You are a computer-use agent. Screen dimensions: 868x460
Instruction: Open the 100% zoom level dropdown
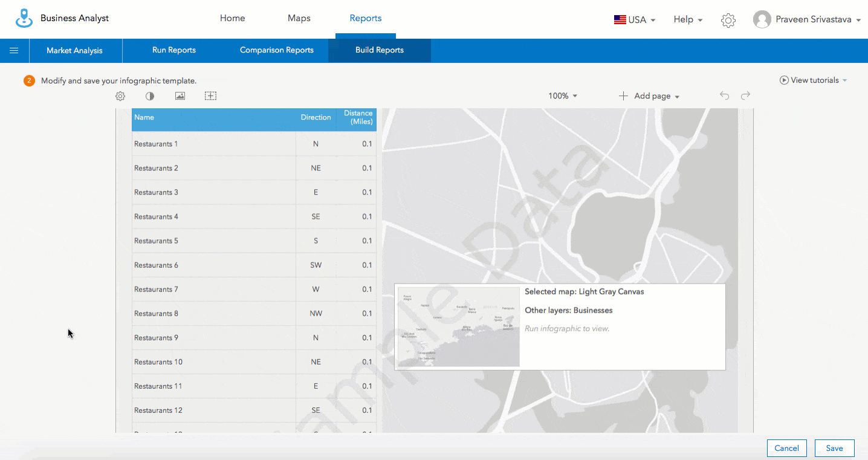tap(563, 96)
